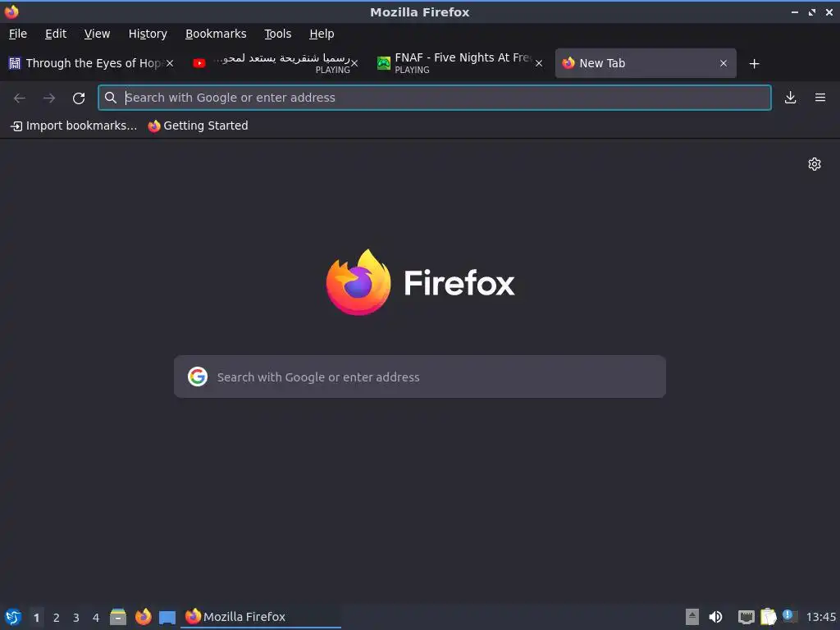Switch to Through the Eyes of Hope tab
Viewport: 840px width, 630px height.
coord(90,63)
